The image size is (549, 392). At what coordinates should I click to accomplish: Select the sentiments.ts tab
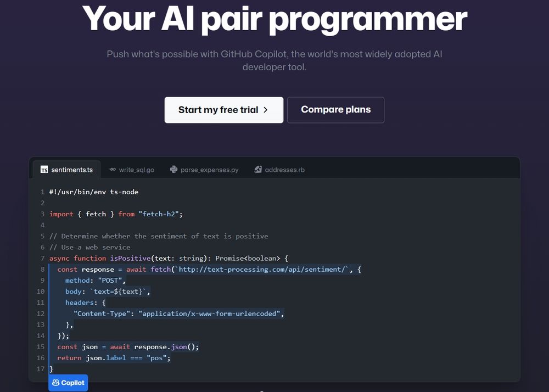[66, 170]
